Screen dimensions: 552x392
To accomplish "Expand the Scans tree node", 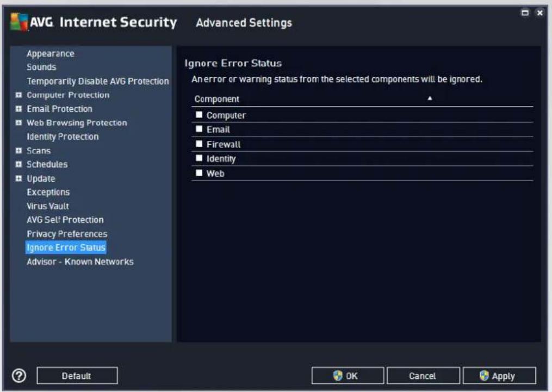I will pyautogui.click(x=18, y=151).
